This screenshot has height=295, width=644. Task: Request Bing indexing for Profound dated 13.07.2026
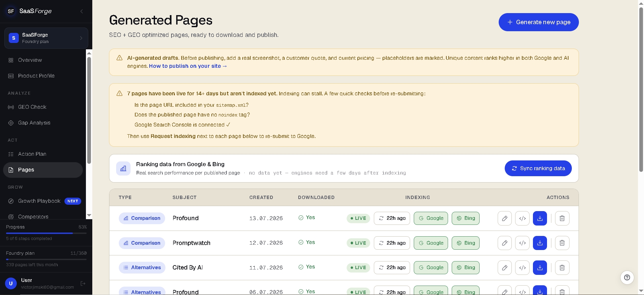click(465, 218)
